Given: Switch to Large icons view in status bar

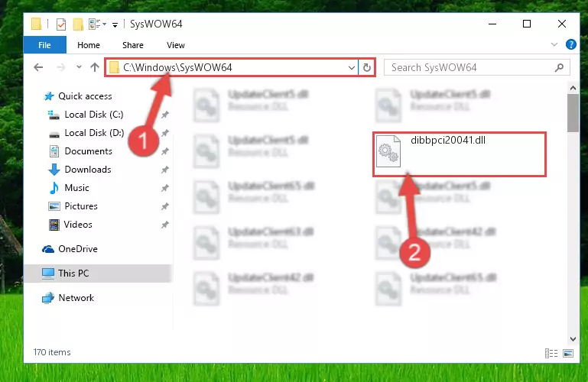Looking at the screenshot, I should point(568,353).
